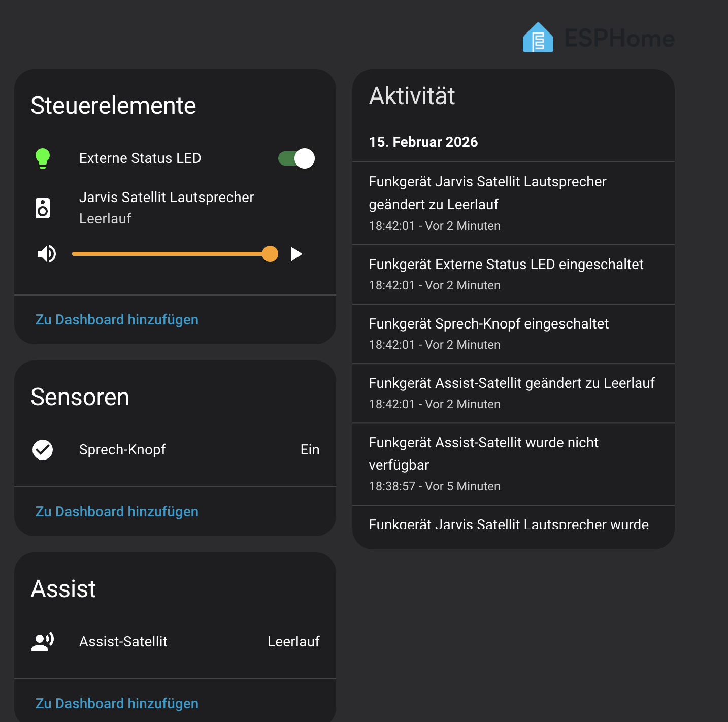Open the Assist-Satellit entity row

pyautogui.click(x=123, y=642)
